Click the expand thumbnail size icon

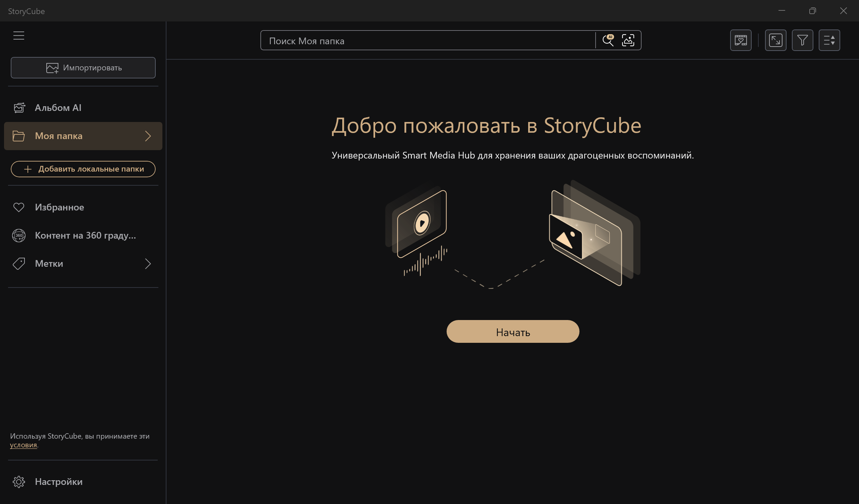pyautogui.click(x=775, y=40)
